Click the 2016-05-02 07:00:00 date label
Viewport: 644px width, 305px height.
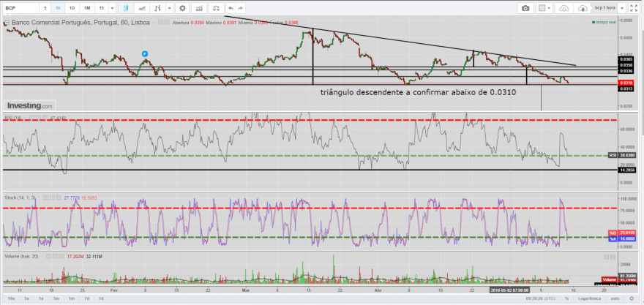click(x=509, y=290)
